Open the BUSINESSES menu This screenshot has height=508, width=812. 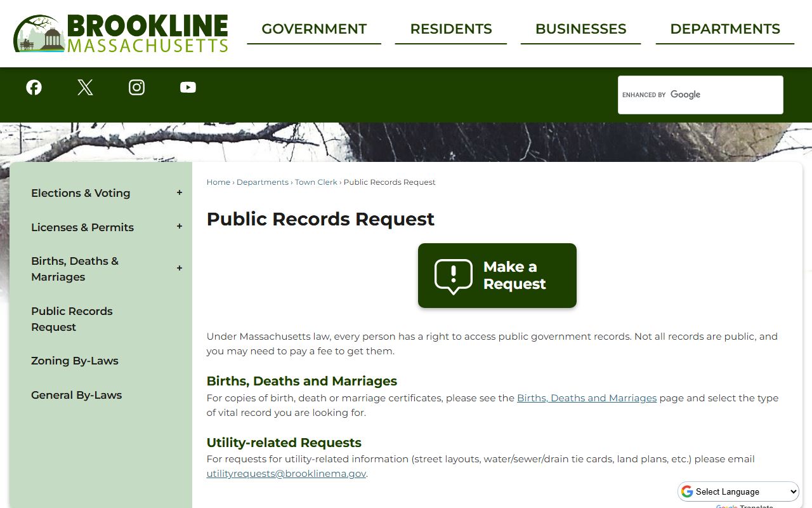[581, 29]
